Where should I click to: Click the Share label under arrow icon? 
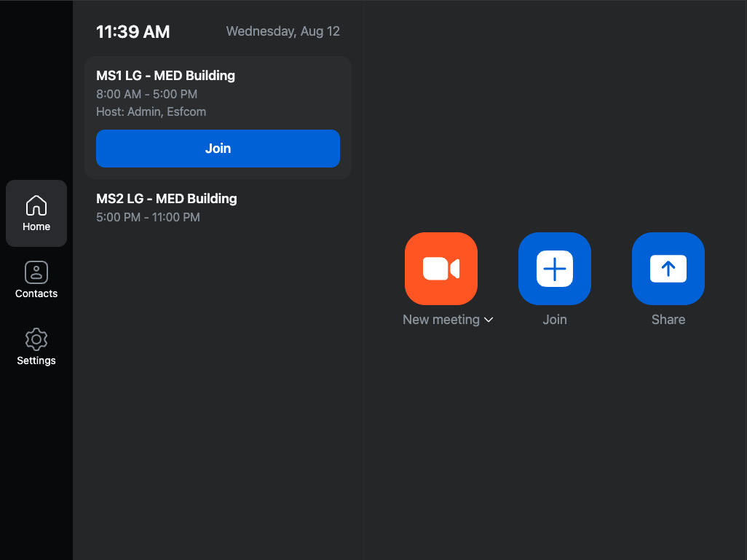tap(668, 319)
